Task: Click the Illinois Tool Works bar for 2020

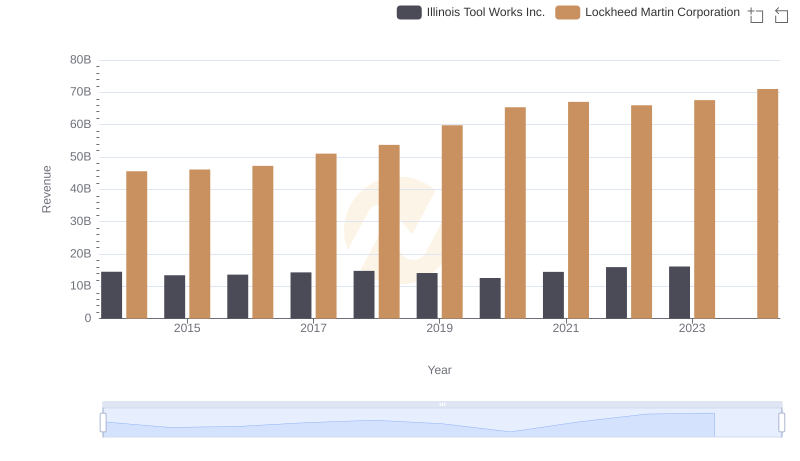Action: point(490,298)
